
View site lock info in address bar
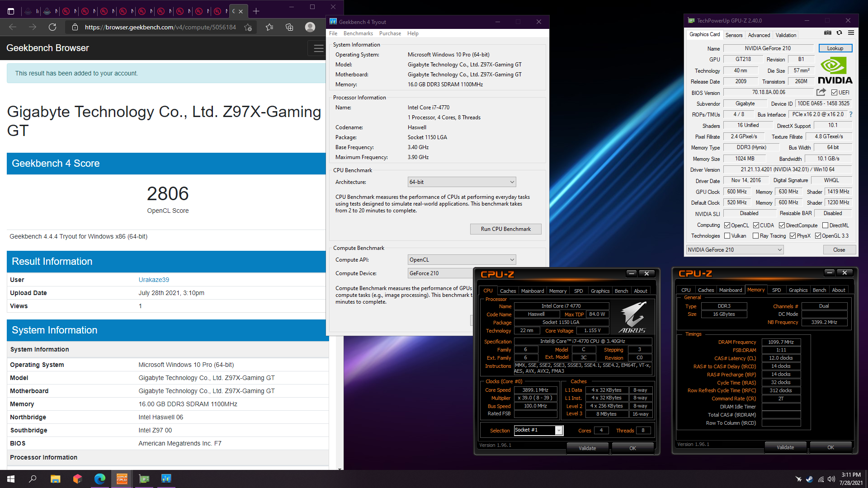75,27
